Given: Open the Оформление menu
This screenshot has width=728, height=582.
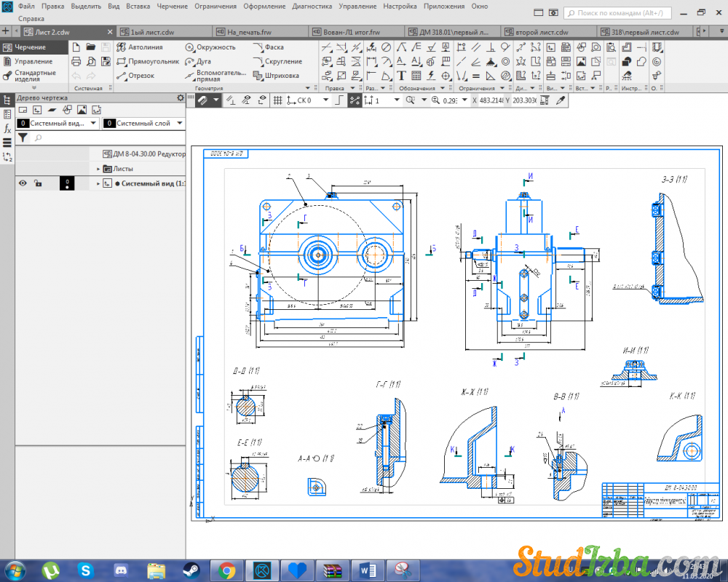Looking at the screenshot, I should (x=265, y=6).
